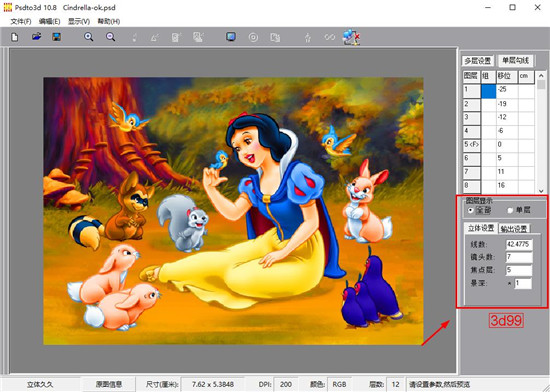Click the layer table scrollbar thumb
550x392 pixels.
541,85
